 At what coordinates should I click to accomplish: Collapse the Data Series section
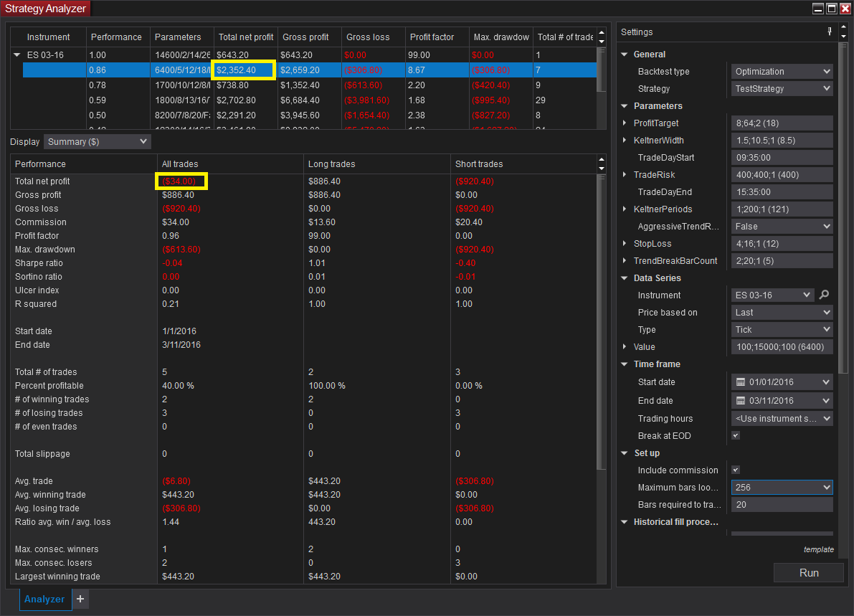(625, 278)
